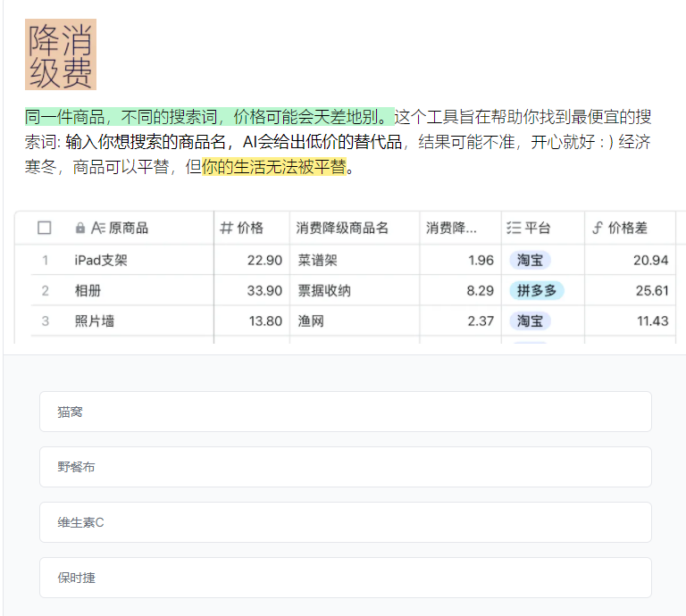Click the formula icon beside 价格差
This screenshot has width=686, height=616.
tap(598, 229)
